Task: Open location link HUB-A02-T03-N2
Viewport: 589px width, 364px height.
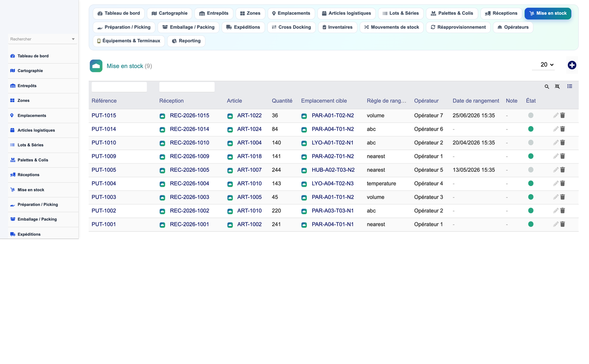Action: pyautogui.click(x=333, y=170)
